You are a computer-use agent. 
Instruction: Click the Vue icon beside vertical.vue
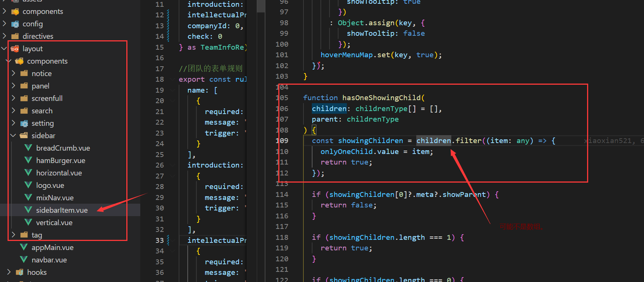coord(28,223)
